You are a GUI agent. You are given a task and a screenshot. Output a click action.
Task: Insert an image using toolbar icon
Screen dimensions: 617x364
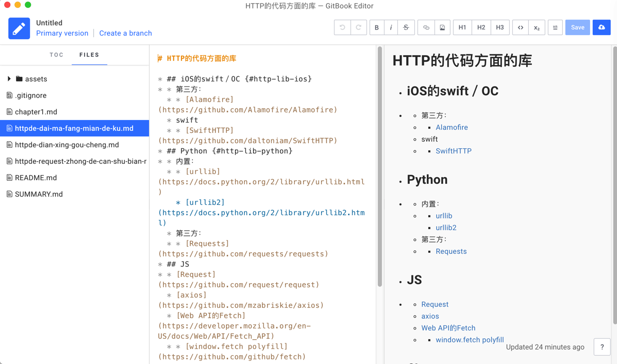pos(442,28)
